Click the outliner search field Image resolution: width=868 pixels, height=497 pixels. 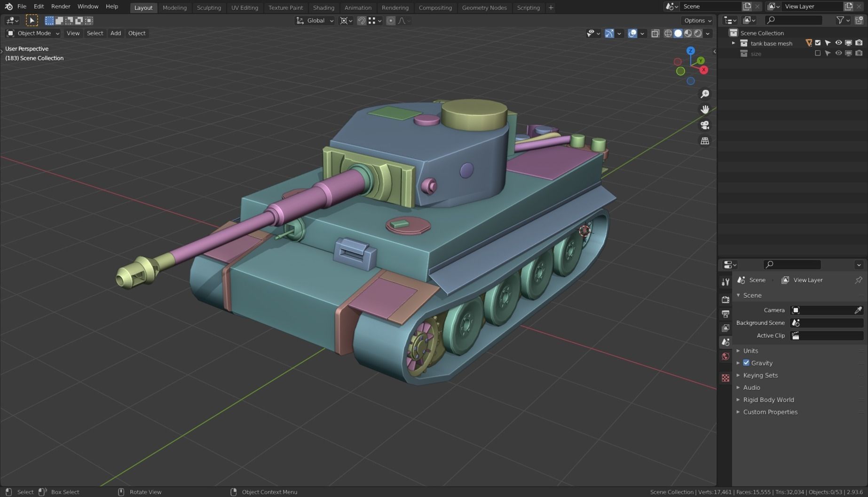coord(793,20)
